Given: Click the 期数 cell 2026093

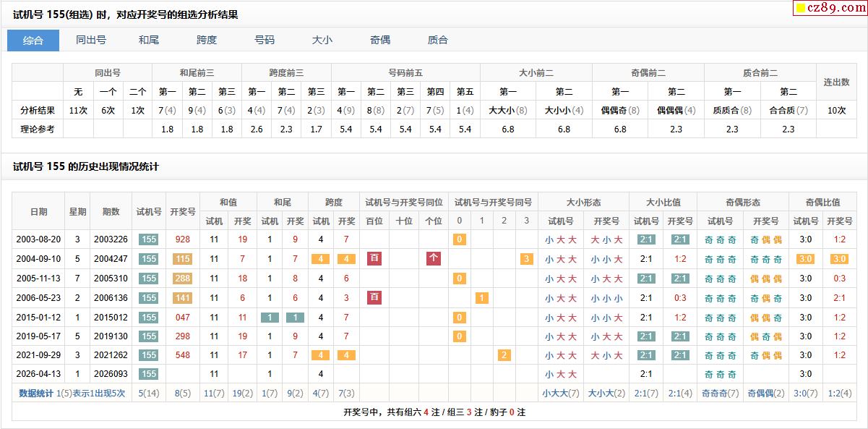Looking at the screenshot, I should tap(111, 374).
